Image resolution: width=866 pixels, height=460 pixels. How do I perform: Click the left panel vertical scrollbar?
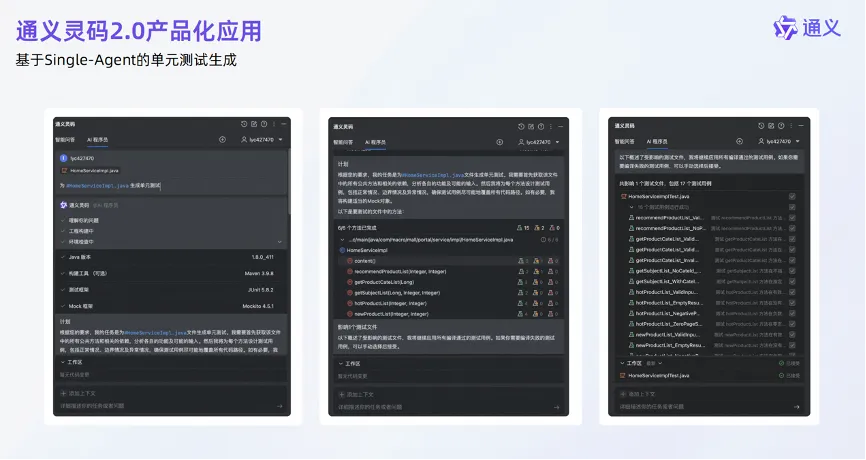point(289,182)
